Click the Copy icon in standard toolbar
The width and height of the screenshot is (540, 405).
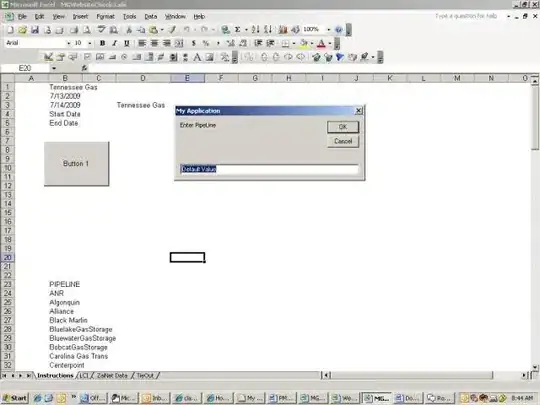141,30
